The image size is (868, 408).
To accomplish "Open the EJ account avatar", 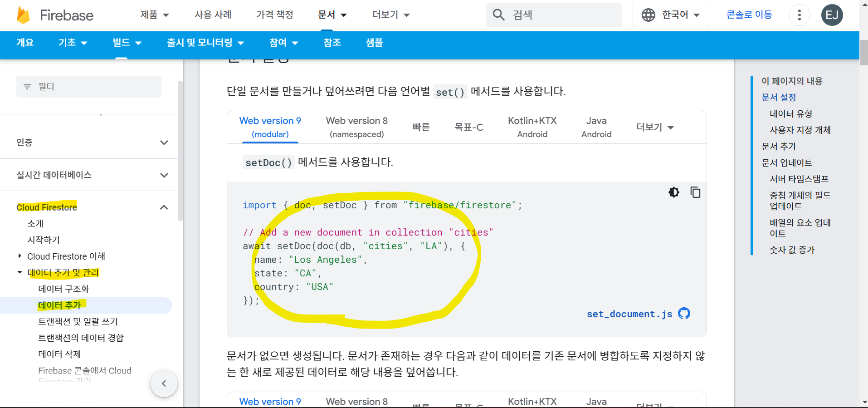I will point(832,15).
